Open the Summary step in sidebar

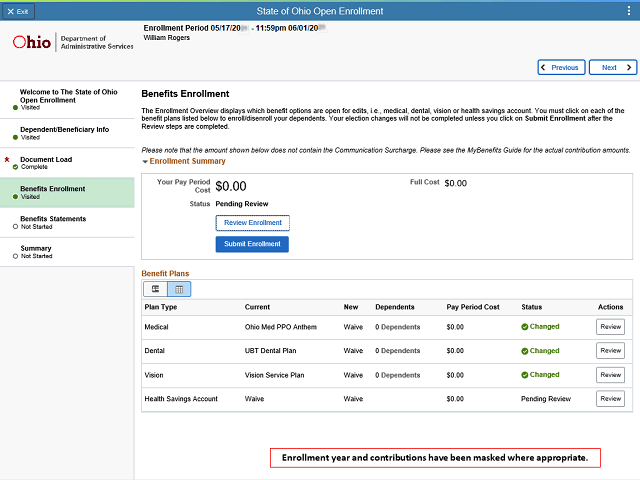pos(67,252)
